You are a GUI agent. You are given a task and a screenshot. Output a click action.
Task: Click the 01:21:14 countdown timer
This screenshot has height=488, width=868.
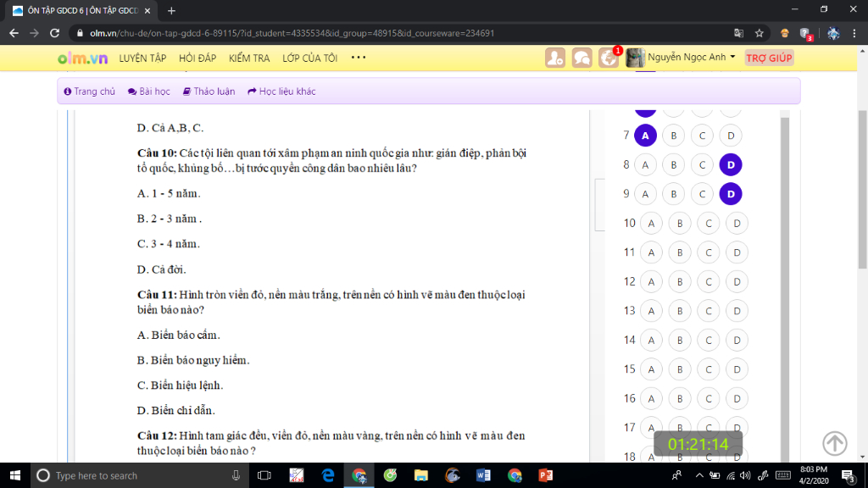(698, 444)
